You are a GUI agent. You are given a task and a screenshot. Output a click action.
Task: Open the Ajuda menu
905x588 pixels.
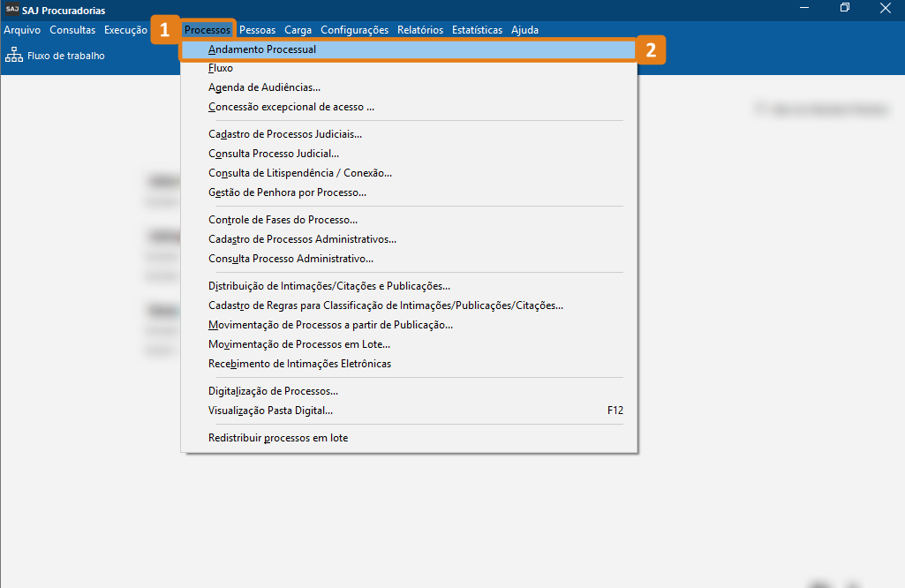coord(524,30)
